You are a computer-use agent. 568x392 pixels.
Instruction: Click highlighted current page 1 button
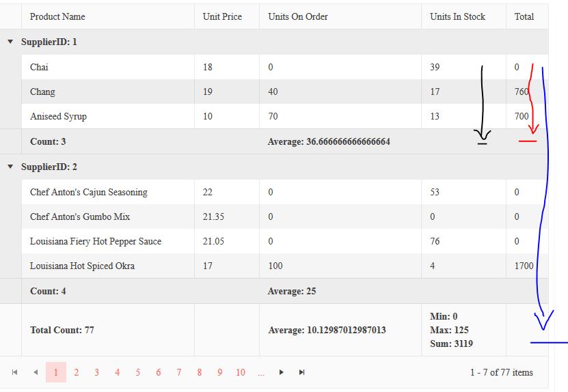pos(56,372)
